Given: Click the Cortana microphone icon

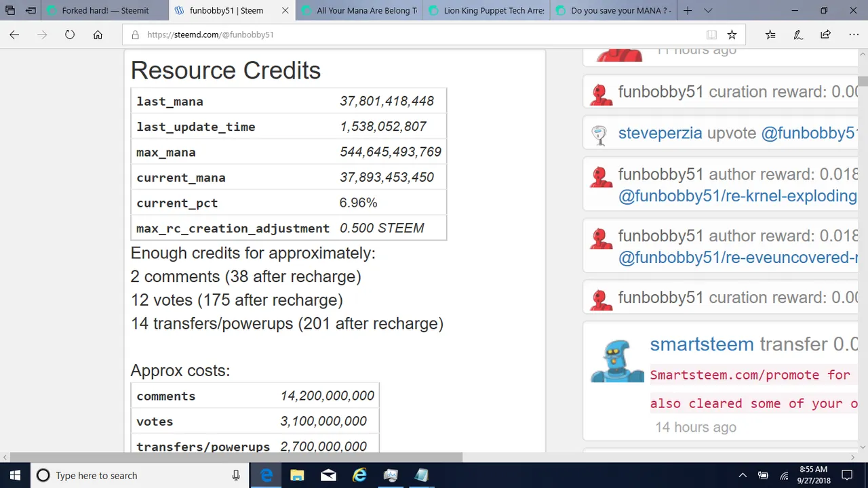Looking at the screenshot, I should (236, 475).
